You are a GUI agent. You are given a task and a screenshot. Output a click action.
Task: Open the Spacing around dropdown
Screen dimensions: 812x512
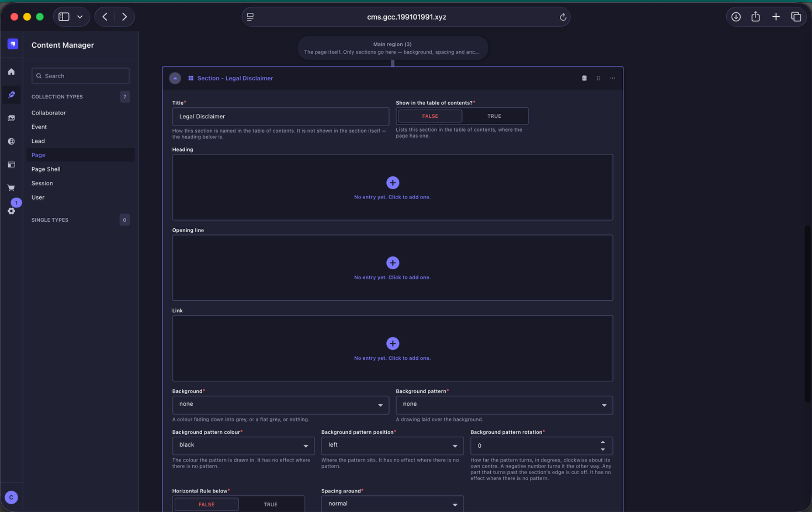point(392,504)
